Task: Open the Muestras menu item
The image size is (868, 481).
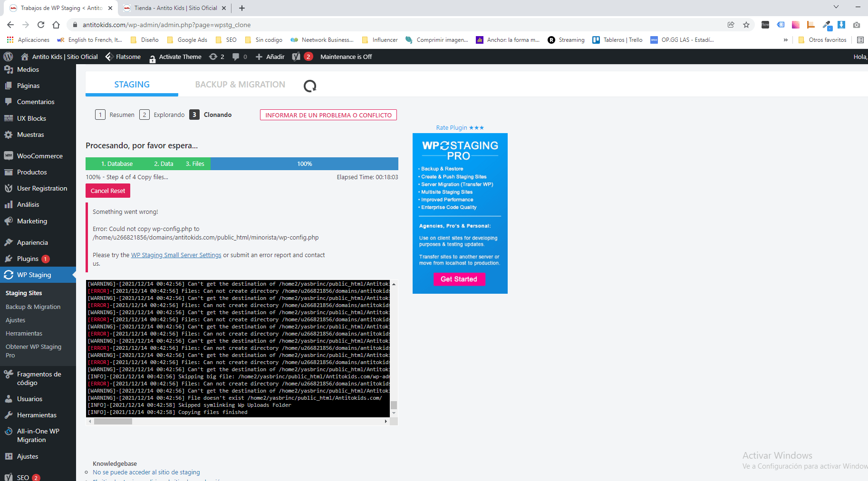Action: 30,135
